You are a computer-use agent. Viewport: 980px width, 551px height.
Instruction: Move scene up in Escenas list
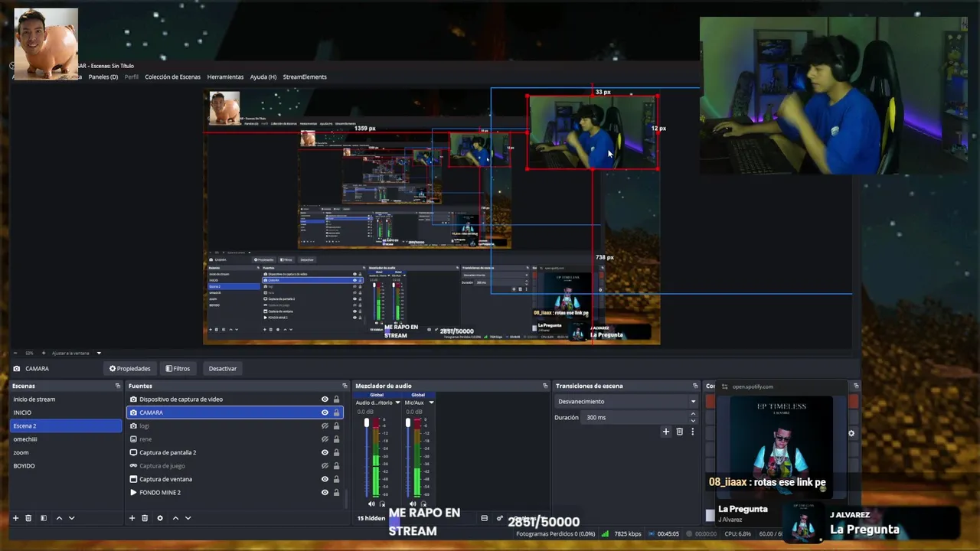tap(59, 518)
